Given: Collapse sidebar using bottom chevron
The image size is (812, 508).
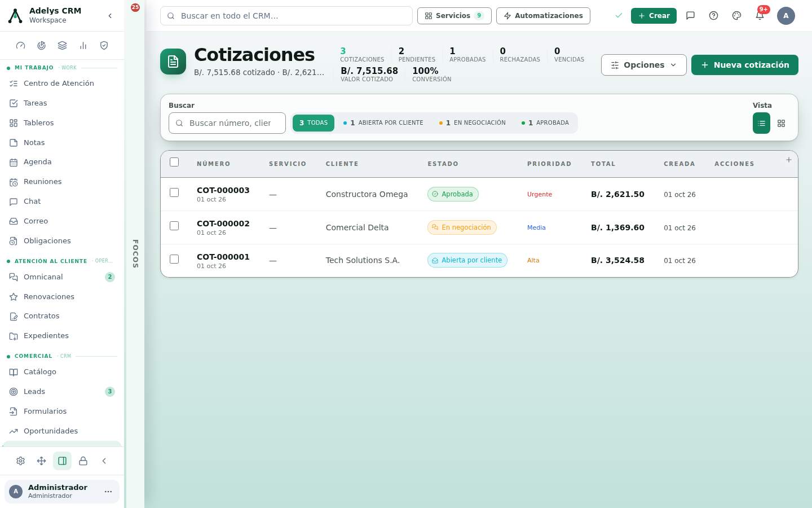Looking at the screenshot, I should pos(104,461).
